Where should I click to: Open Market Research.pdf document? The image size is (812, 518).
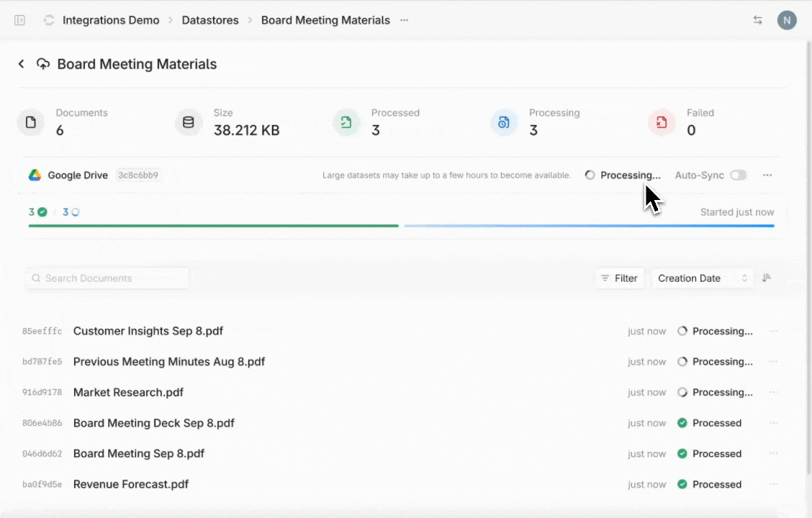[128, 393]
